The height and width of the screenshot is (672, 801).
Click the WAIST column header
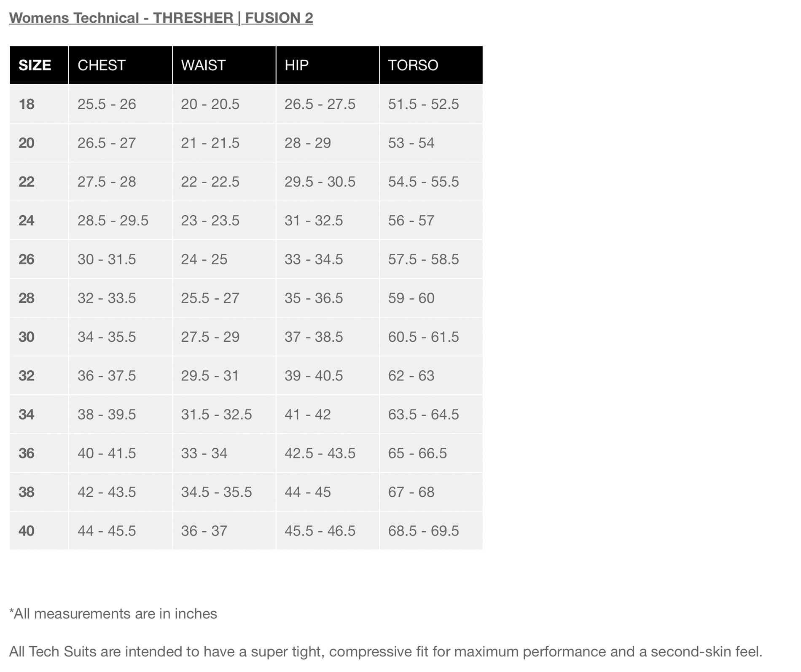pos(204,65)
